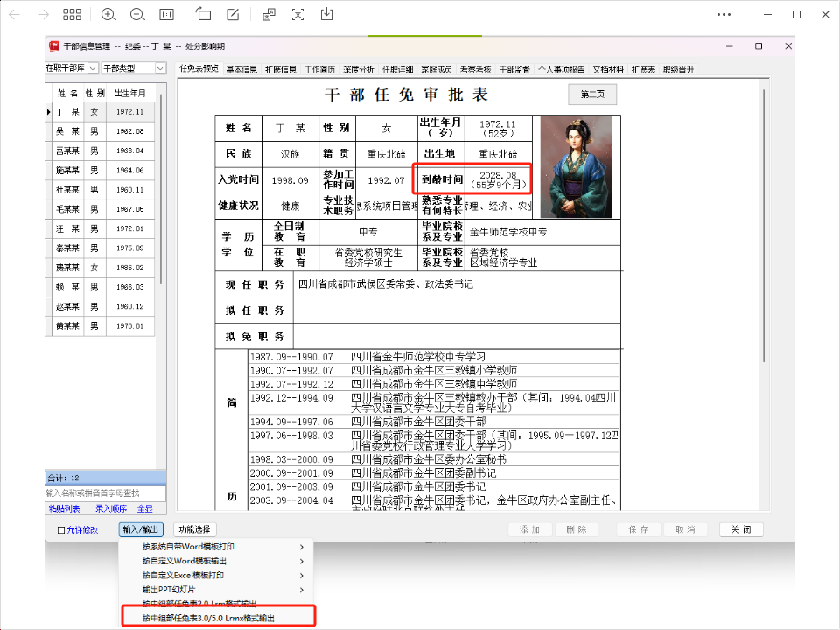Click the 出生年月 column header
Image resolution: width=840 pixels, height=630 pixels.
pos(130,94)
